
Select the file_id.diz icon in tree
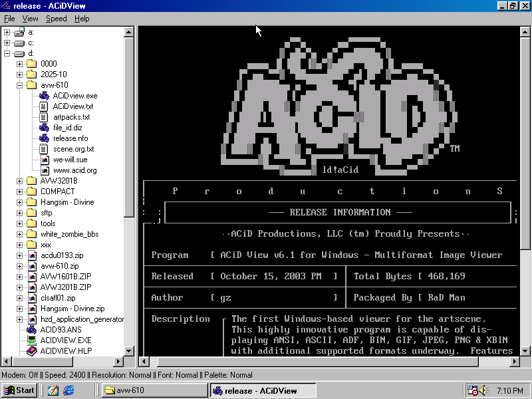tap(44, 128)
